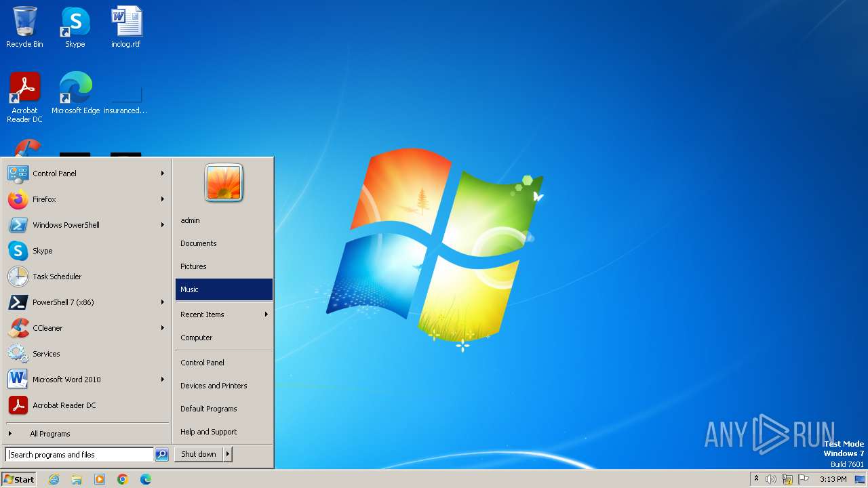
Task: Select the Skype desktop shortcut
Action: coord(75,27)
